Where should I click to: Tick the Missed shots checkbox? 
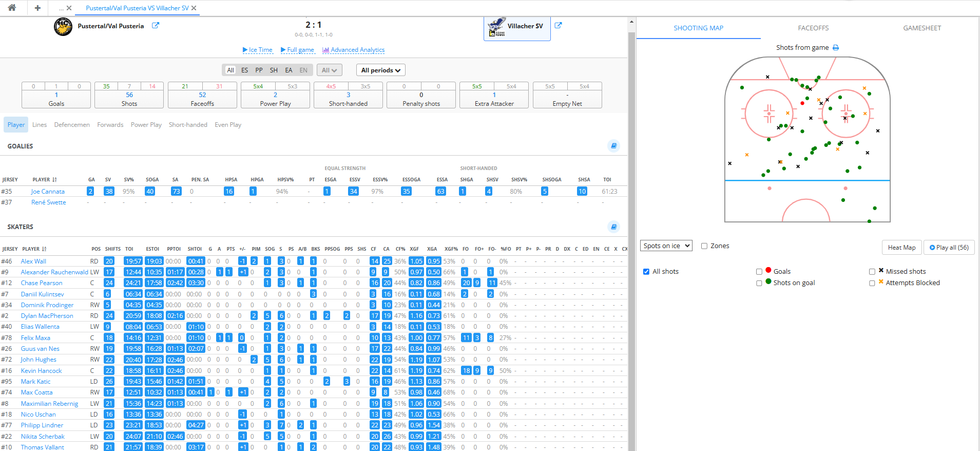click(x=872, y=272)
